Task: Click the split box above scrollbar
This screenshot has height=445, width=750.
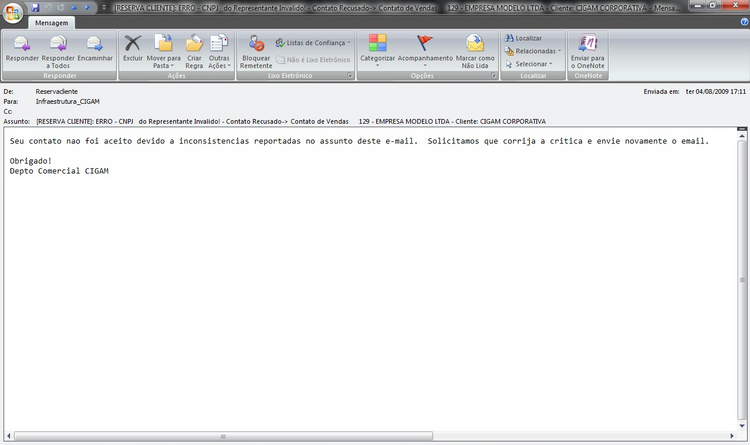Action: [742, 129]
